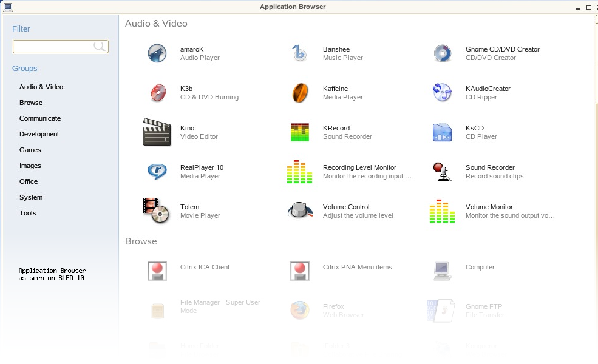The height and width of the screenshot is (364, 598).
Task: Click the Kaffeine media player label
Action: pos(335,89)
